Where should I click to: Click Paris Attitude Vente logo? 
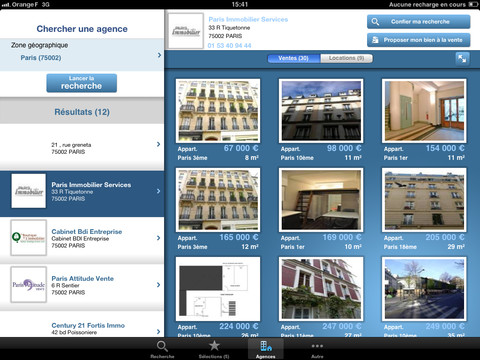point(29,285)
